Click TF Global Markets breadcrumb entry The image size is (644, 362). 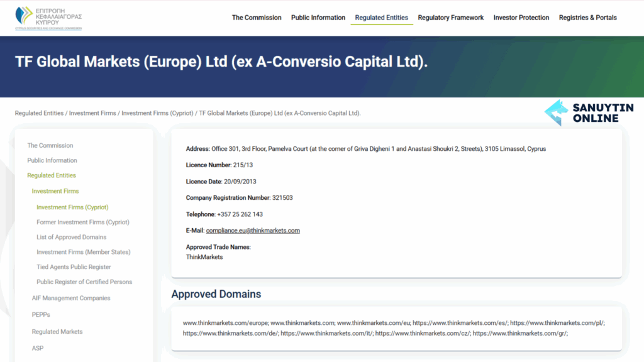(x=280, y=113)
